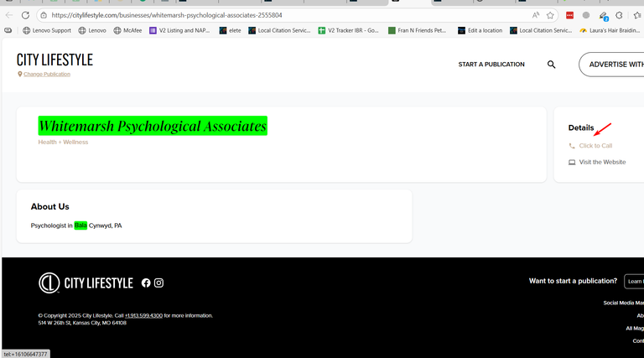Viewport: 644px width, 358px height.
Task: Open the Lenovo bookmark
Action: (92, 30)
